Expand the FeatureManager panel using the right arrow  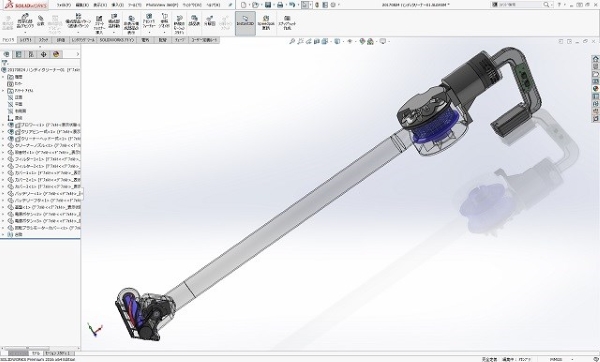[x=78, y=54]
